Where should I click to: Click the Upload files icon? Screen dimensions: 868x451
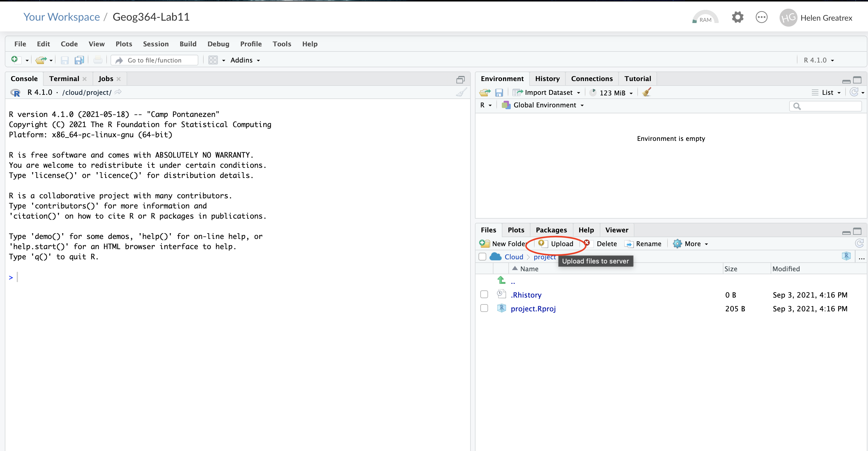coord(542,243)
